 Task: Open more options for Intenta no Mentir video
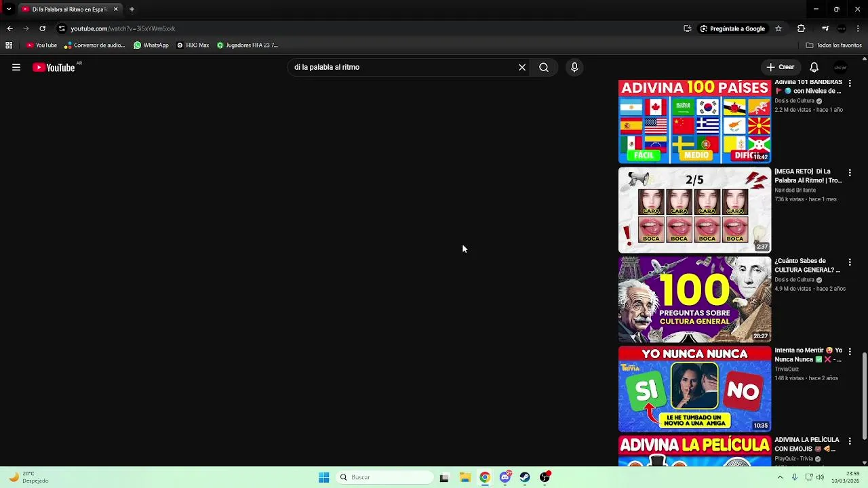(850, 351)
